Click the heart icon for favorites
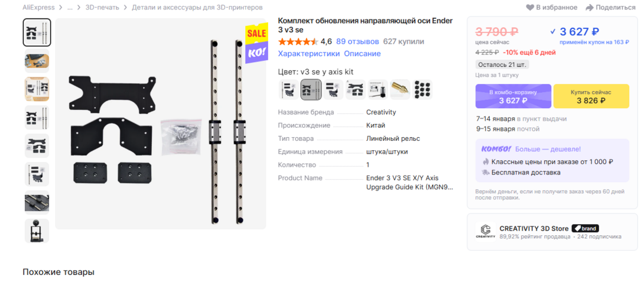The width and height of the screenshot is (644, 282). click(x=530, y=8)
